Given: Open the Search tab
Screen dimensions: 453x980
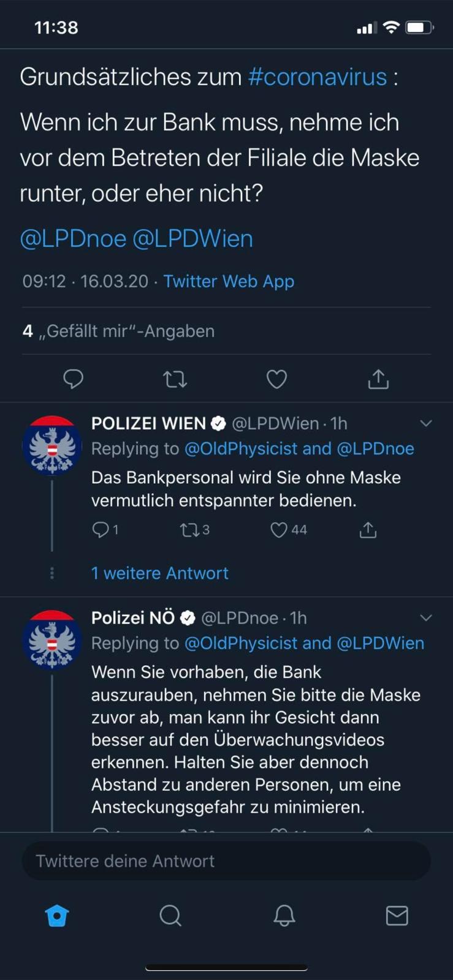Looking at the screenshot, I should click(x=170, y=916).
